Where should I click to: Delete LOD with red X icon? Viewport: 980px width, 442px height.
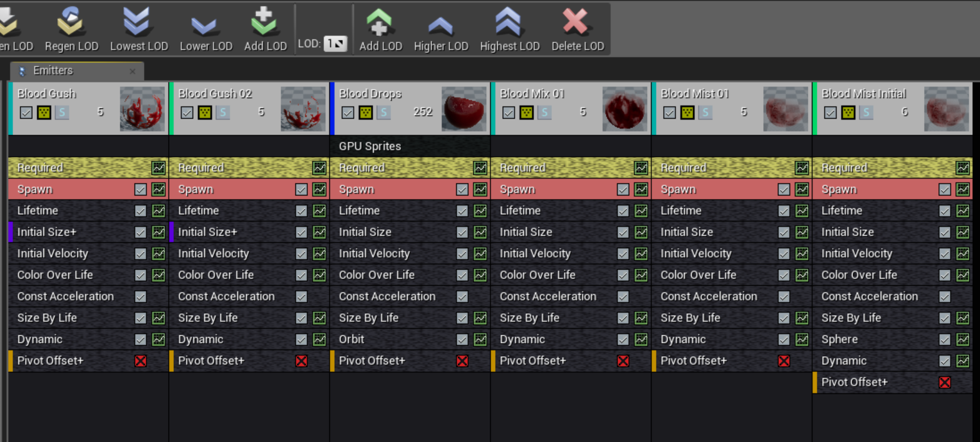577,23
